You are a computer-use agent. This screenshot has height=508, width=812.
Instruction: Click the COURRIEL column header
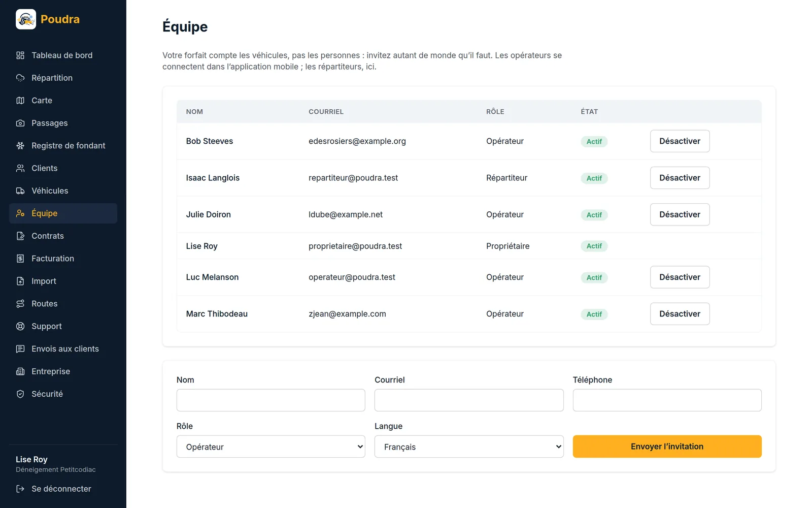326,112
